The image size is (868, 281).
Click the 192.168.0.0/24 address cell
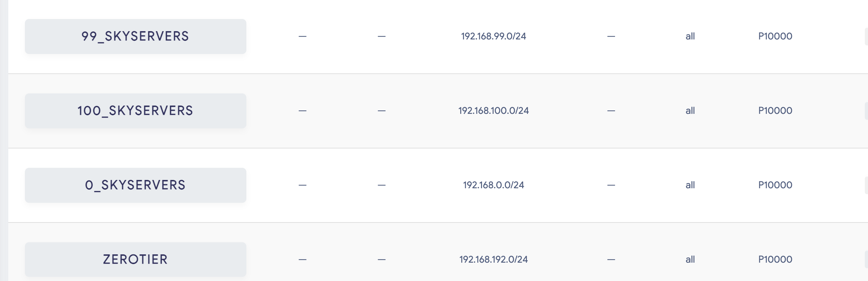[493, 185]
